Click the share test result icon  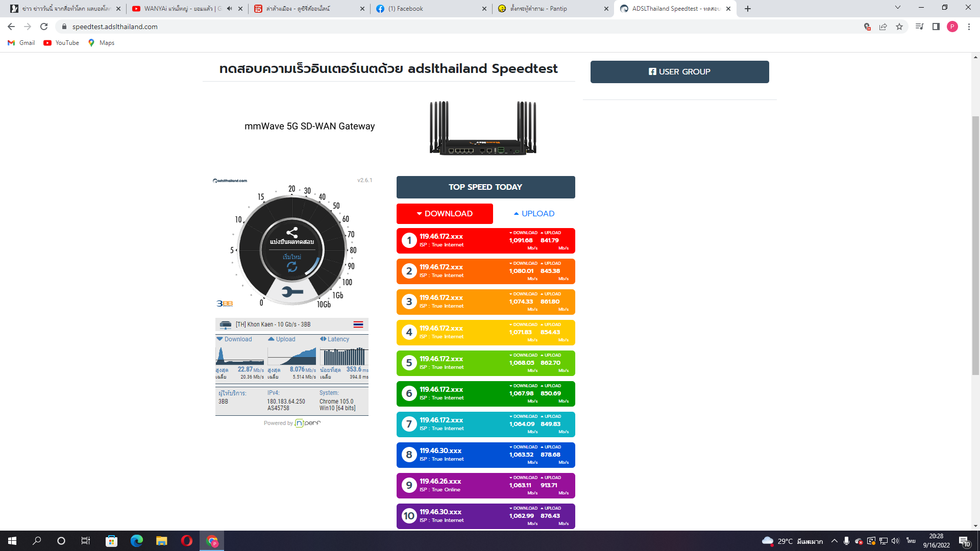click(x=292, y=232)
